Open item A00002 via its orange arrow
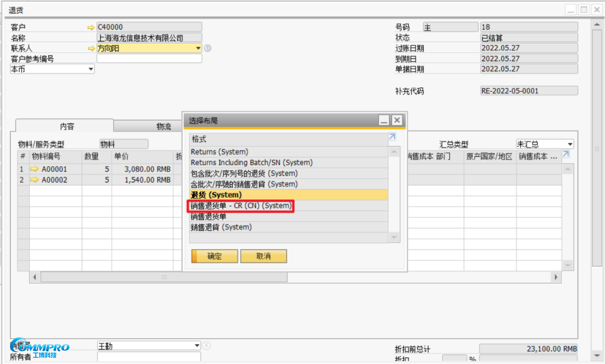The image size is (605, 364). pos(34,180)
